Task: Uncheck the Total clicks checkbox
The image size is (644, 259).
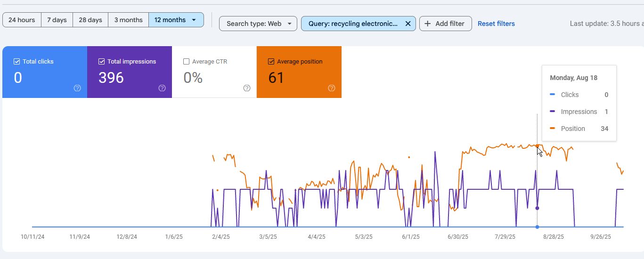Action: click(x=17, y=62)
